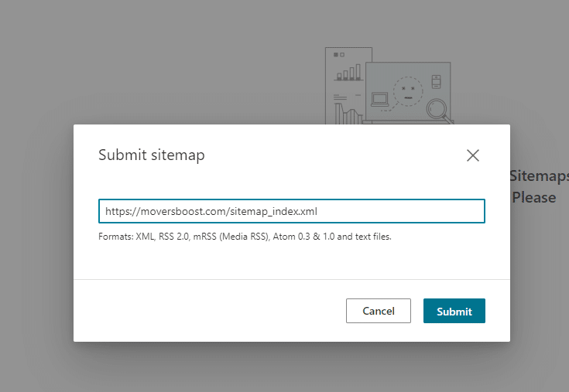Click the area graph in the illustration

pyautogui.click(x=346, y=114)
